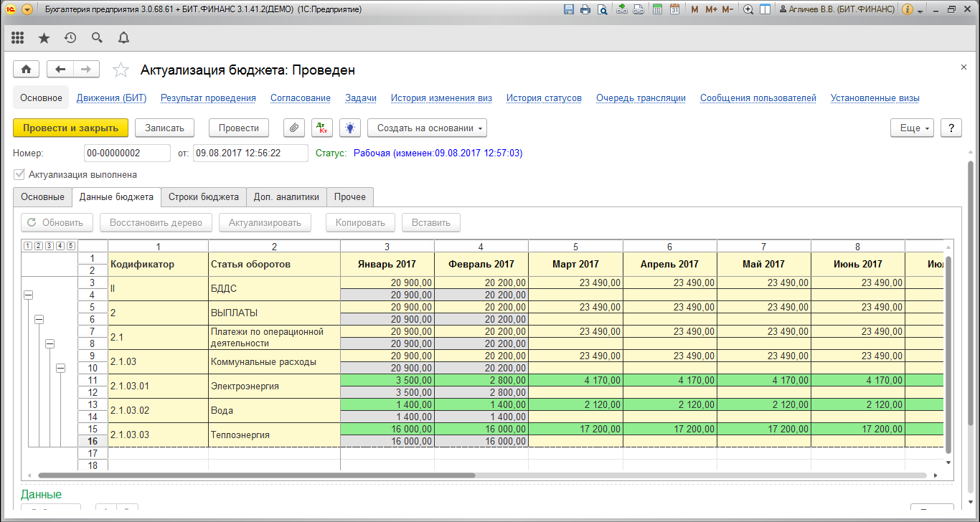Open Создать на основании dropdown

coord(427,128)
